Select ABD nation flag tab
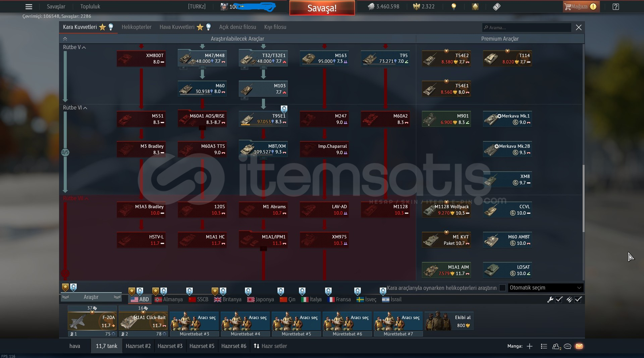 [x=140, y=299]
